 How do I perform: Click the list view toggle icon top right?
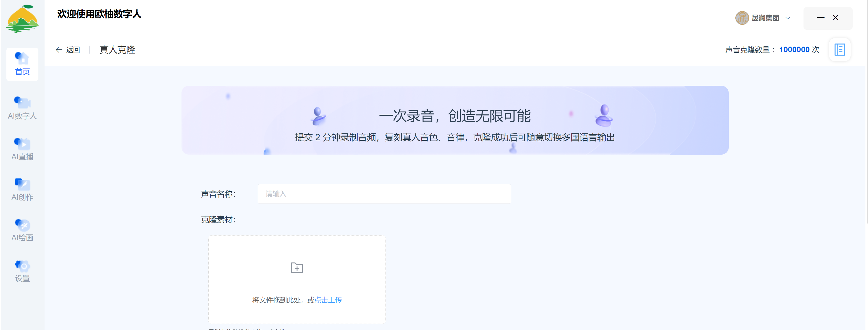coord(840,50)
